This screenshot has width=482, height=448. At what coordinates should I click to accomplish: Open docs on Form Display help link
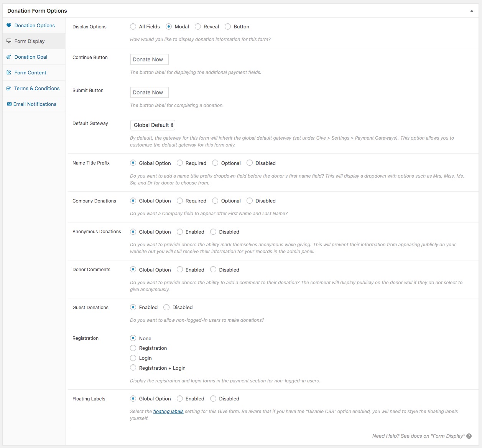[418, 436]
